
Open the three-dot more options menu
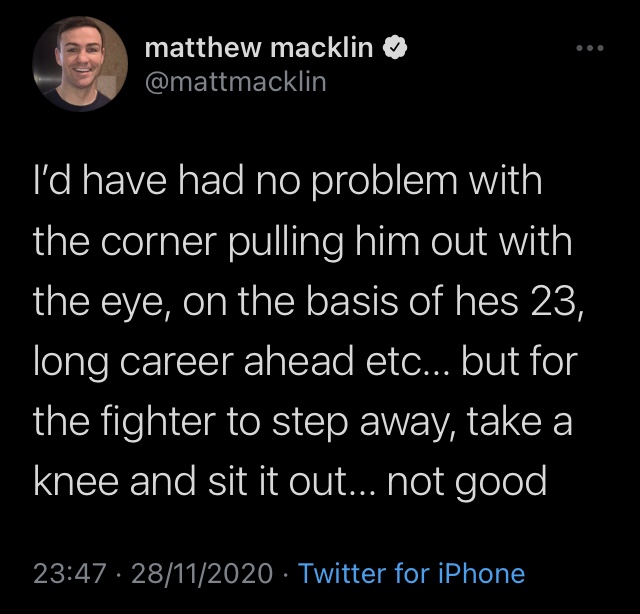(x=590, y=48)
